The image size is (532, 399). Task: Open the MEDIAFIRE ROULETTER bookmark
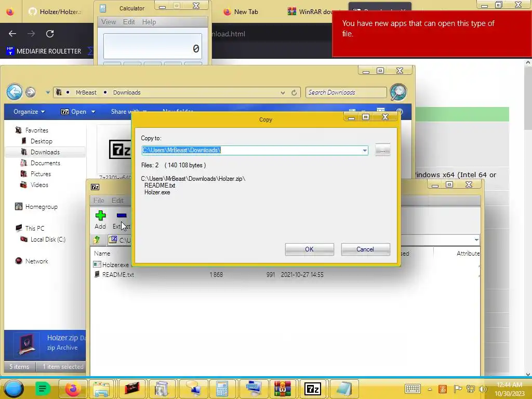[44, 51]
